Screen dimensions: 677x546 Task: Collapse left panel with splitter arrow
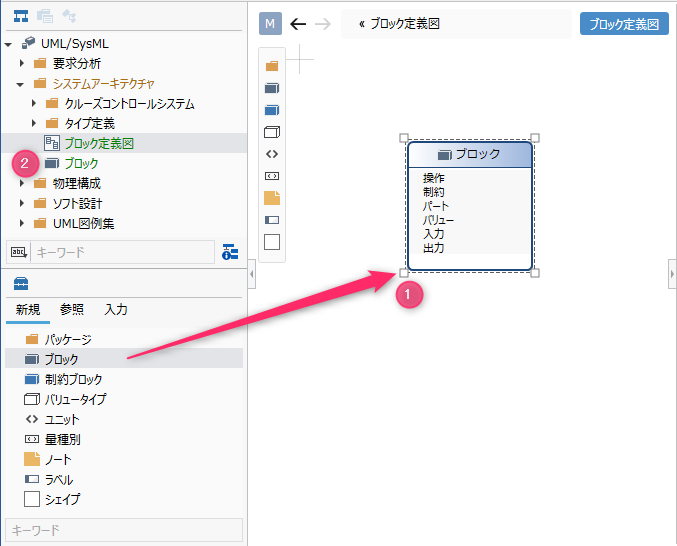pos(252,274)
